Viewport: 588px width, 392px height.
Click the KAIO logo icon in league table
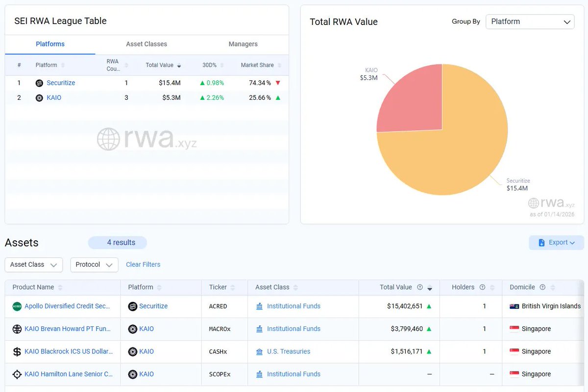pyautogui.click(x=39, y=98)
